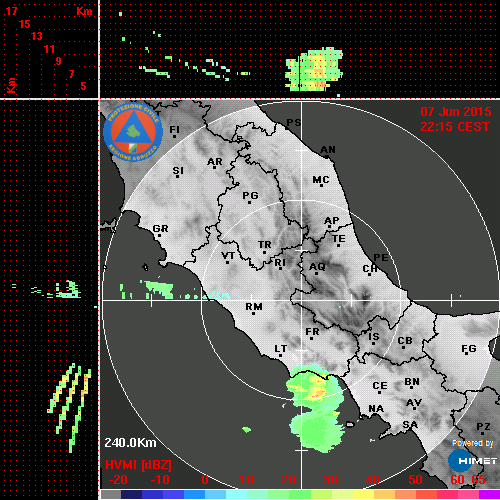Click the 07 Jun 2015 date text

[456, 112]
